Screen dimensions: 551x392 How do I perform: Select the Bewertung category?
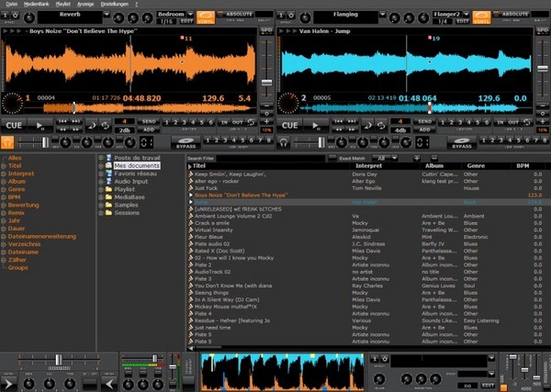point(24,205)
